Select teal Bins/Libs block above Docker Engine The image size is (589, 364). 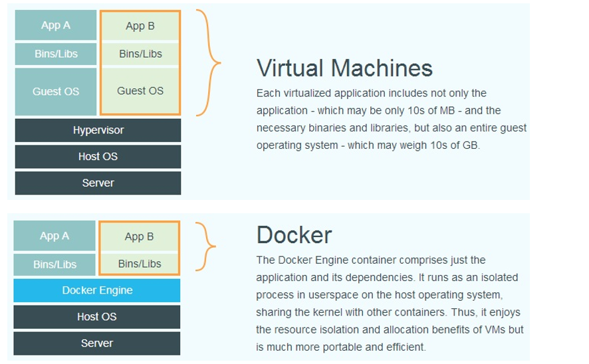point(55,264)
